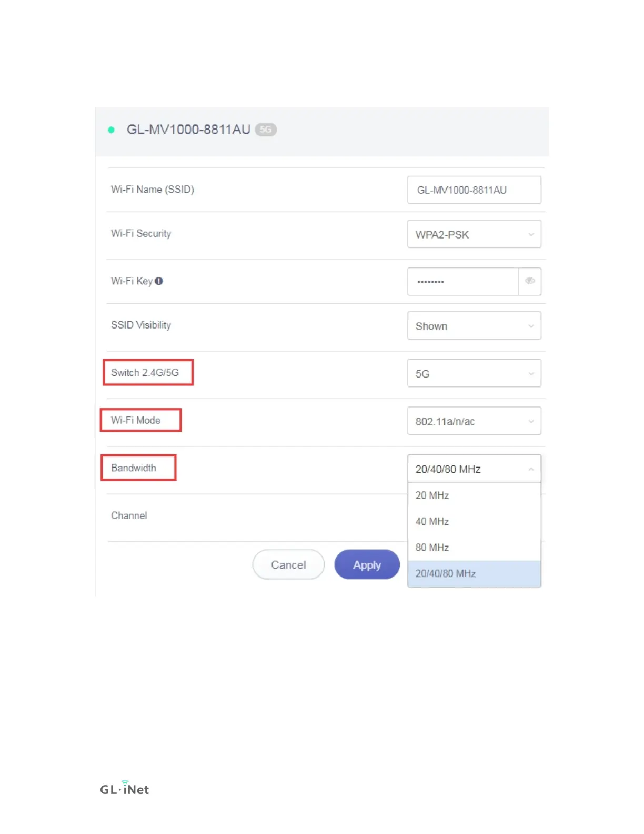Click the Apply button
This screenshot has height=834, width=644.
point(367,565)
